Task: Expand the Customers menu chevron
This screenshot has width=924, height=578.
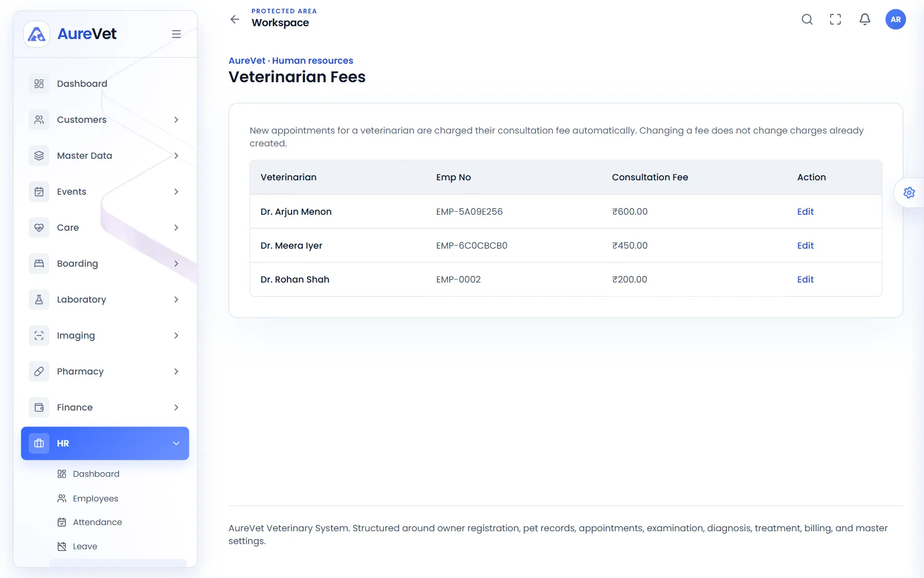Action: [x=176, y=120]
